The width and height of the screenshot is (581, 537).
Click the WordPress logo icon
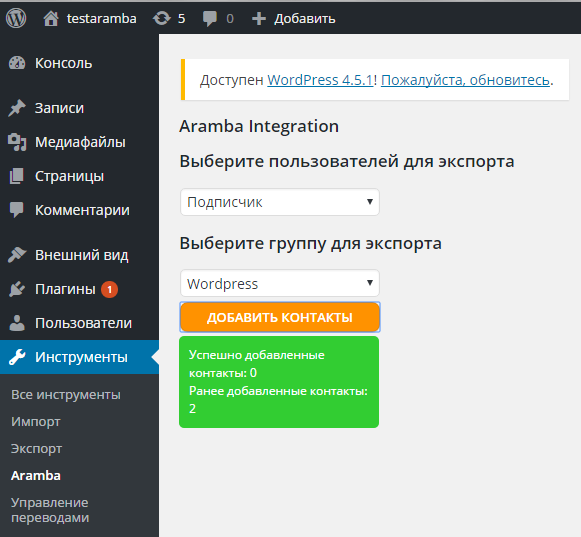pyautogui.click(x=16, y=18)
